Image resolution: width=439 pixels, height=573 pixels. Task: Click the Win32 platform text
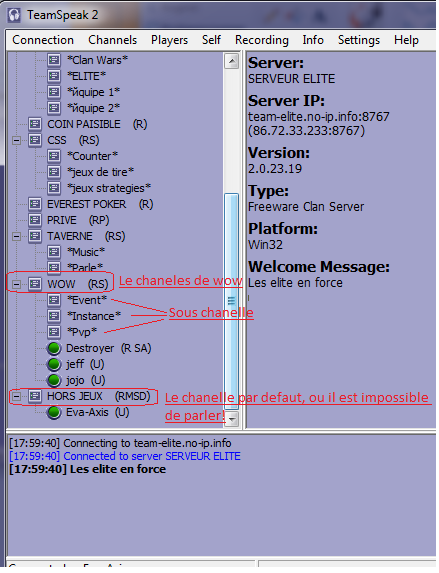pyautogui.click(x=265, y=244)
